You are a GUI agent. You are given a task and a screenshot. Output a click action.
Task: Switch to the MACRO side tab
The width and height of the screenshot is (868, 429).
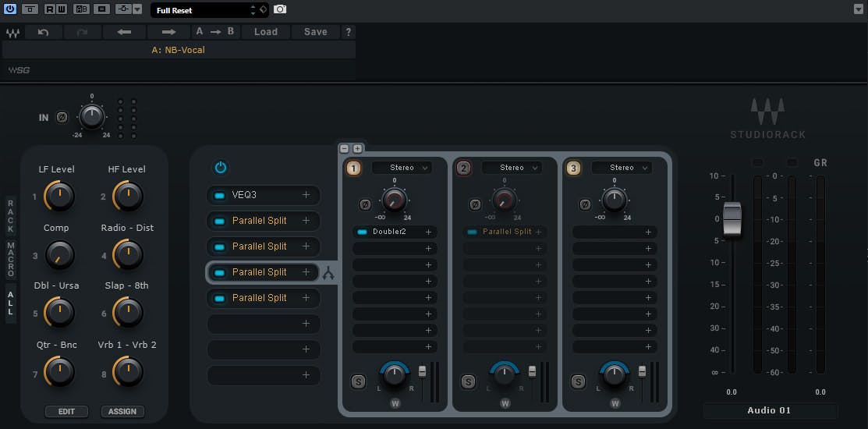tap(11, 260)
